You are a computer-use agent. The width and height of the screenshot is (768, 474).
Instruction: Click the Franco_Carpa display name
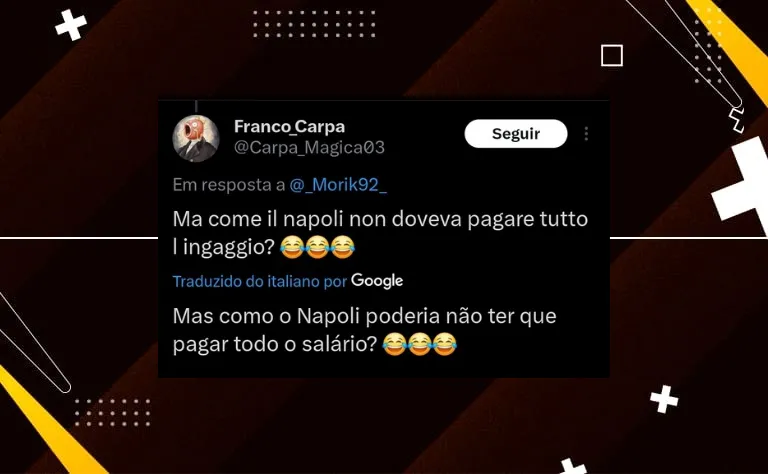pyautogui.click(x=289, y=126)
